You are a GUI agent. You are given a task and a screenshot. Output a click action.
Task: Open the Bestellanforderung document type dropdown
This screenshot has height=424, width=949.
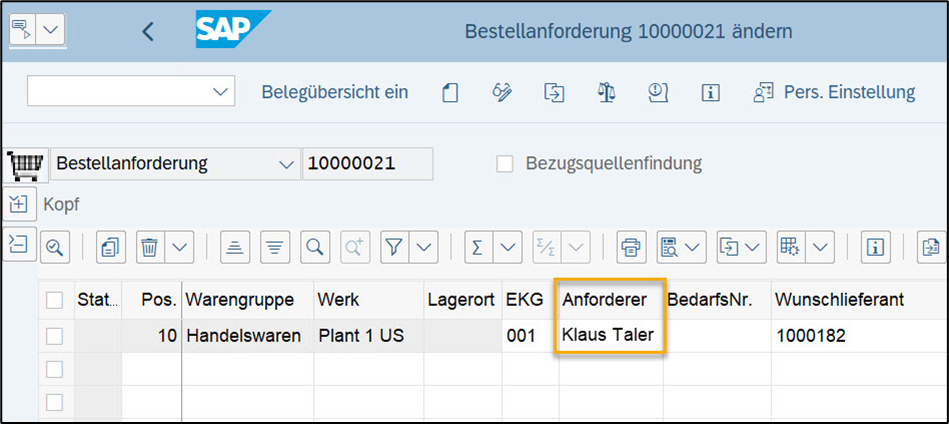coord(286,164)
